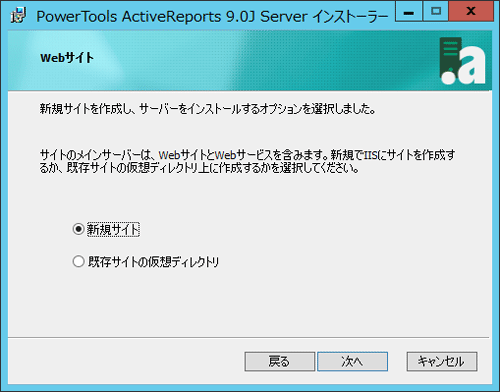Click the 戻る button
Screen dimensions: 500x392
tap(280, 362)
